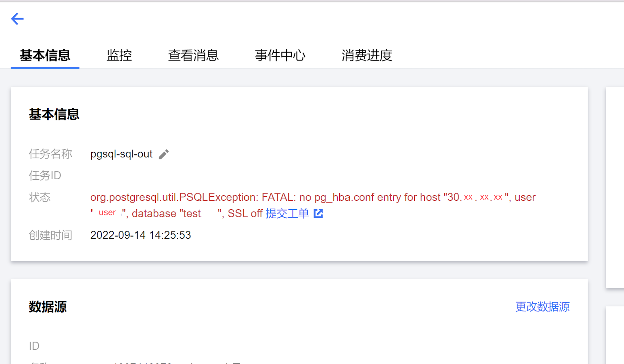This screenshot has height=364, width=624.
Task: Click the 任务名称 field label
Action: 51,154
